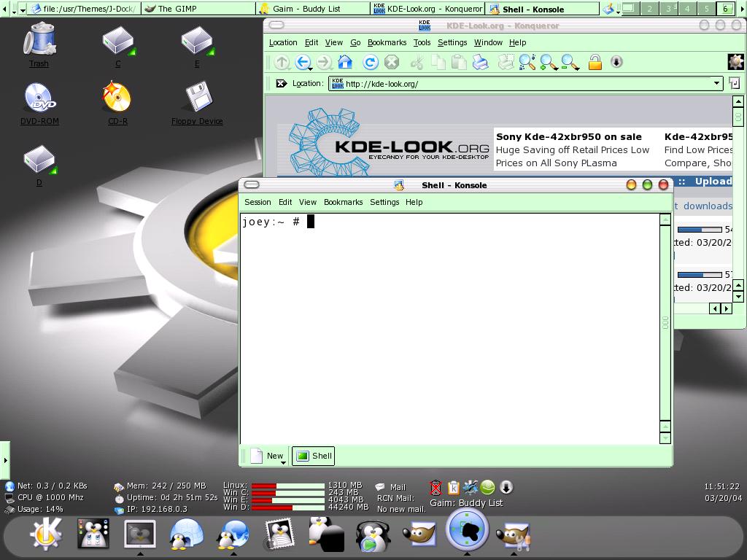
Task: Switch to Gaim - Buddy List taskbar entry
Action: 313,9
